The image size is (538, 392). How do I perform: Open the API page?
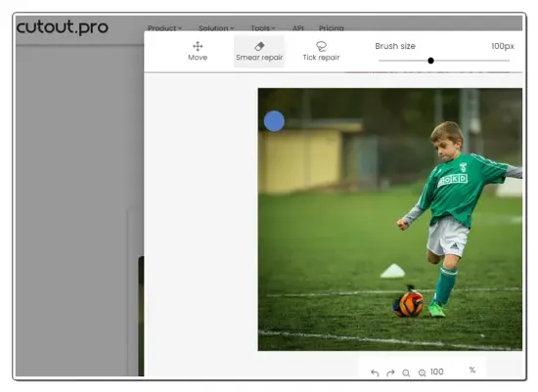(x=297, y=28)
